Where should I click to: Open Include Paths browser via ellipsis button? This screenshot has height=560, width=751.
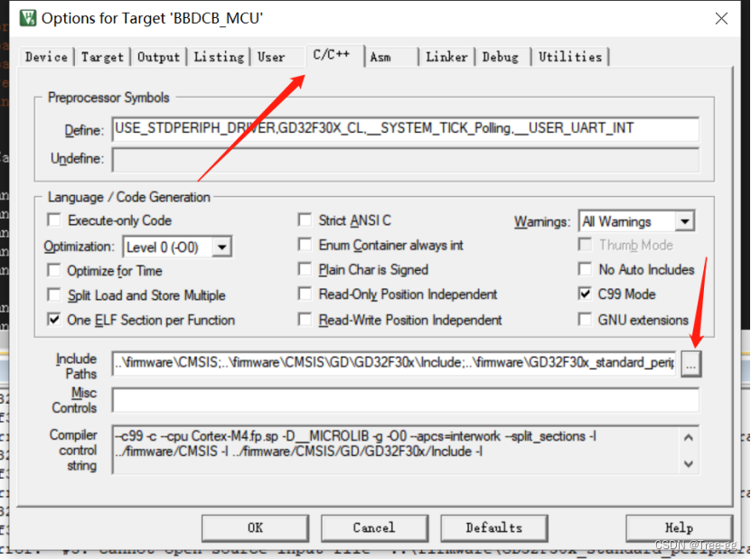tap(690, 363)
